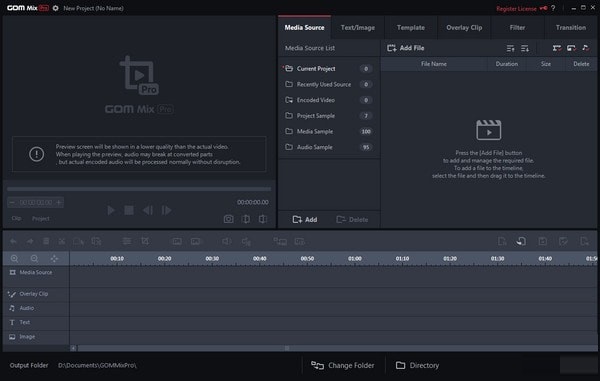Screen dimensions: 600x381
Task: Switch preview to Project mode
Action: tap(41, 218)
